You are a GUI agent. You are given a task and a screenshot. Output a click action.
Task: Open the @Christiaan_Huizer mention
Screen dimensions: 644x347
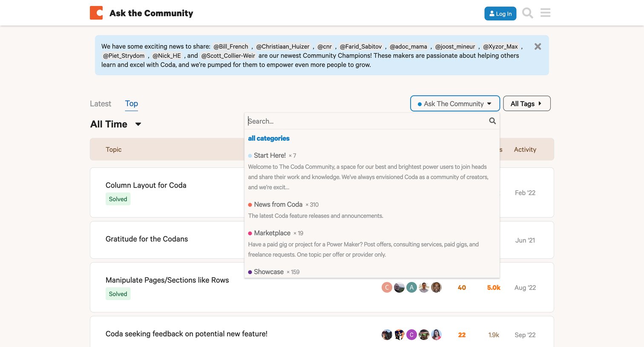[283, 46]
